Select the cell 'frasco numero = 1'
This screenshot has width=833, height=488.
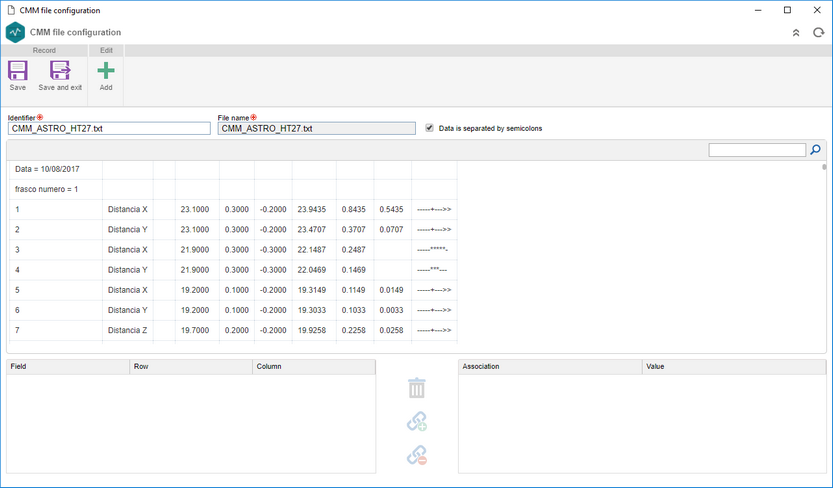pos(56,190)
